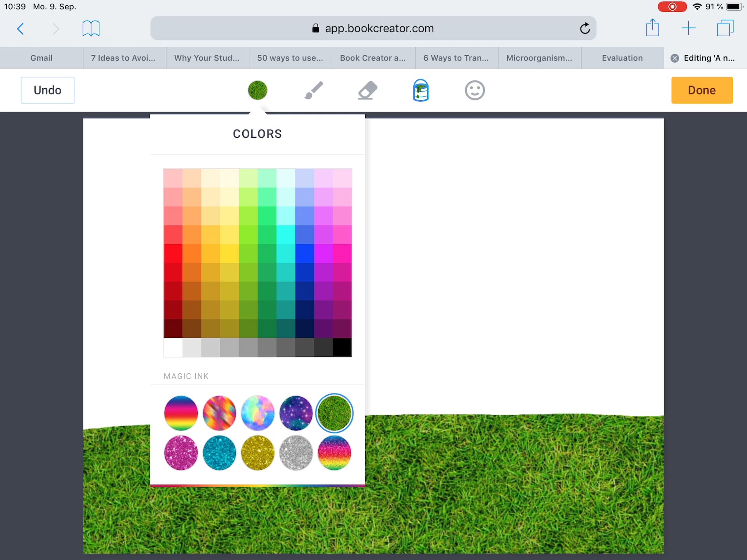Select the emoji sticker tool
Screen dimensions: 747x560
click(x=473, y=90)
